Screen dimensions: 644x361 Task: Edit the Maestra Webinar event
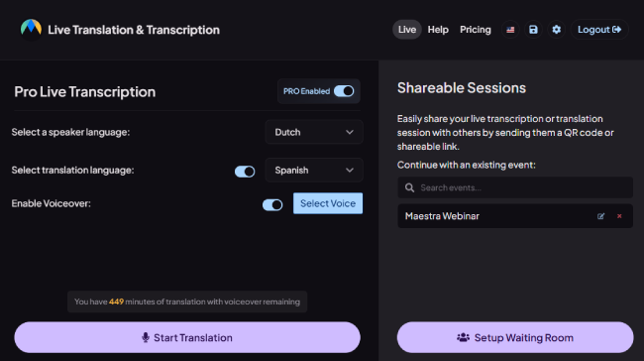point(600,216)
